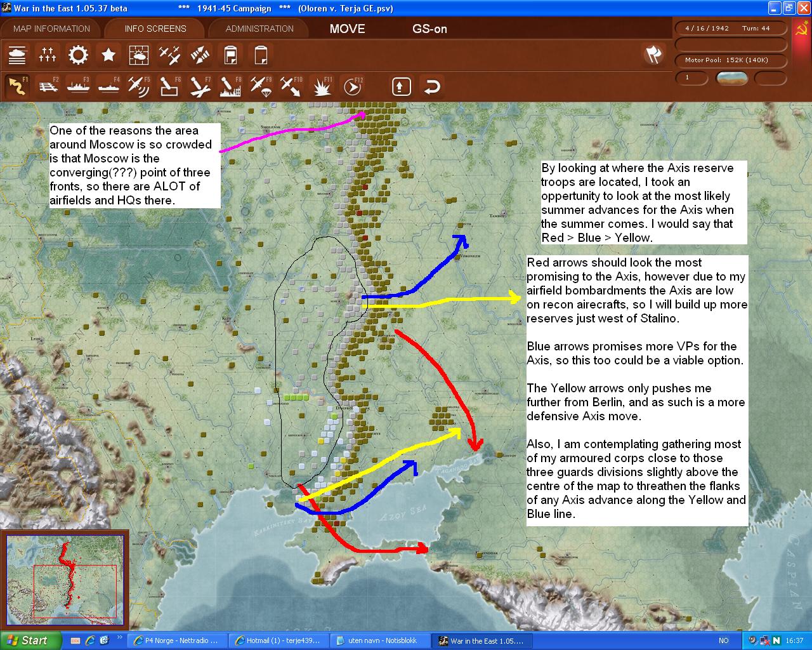Click the undo move curved arrow
Image resolution: width=812 pixels, height=650 pixels.
coord(432,86)
